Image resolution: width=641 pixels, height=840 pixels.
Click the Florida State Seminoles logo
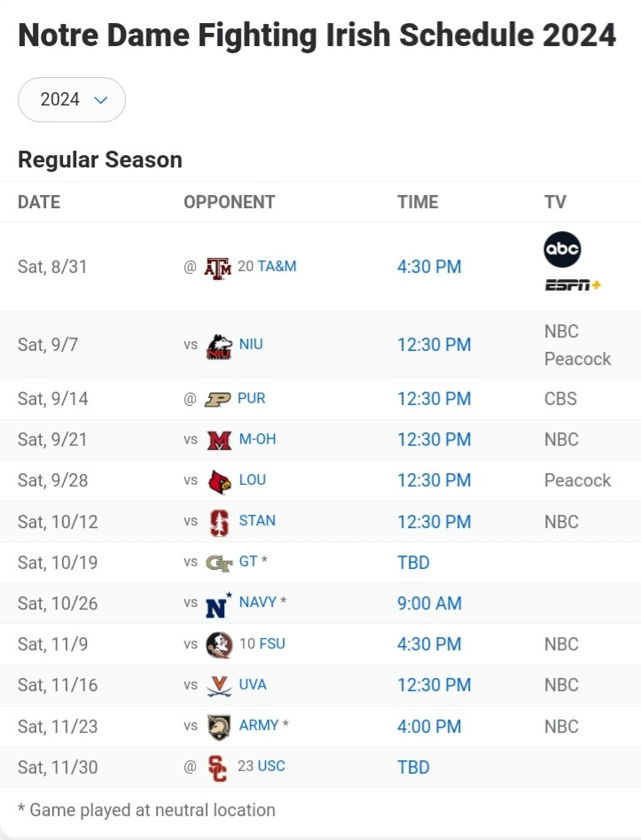click(218, 644)
